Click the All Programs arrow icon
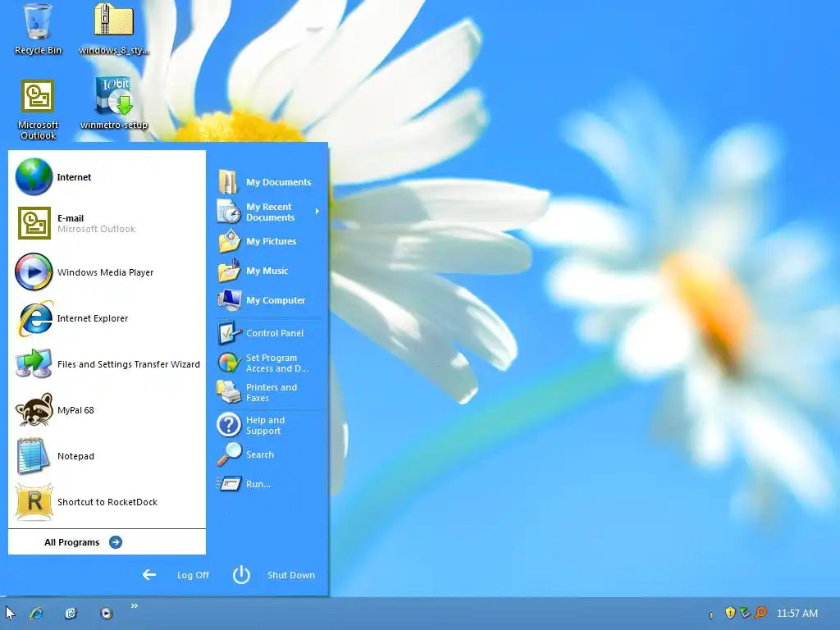The width and height of the screenshot is (840, 630). (x=115, y=542)
